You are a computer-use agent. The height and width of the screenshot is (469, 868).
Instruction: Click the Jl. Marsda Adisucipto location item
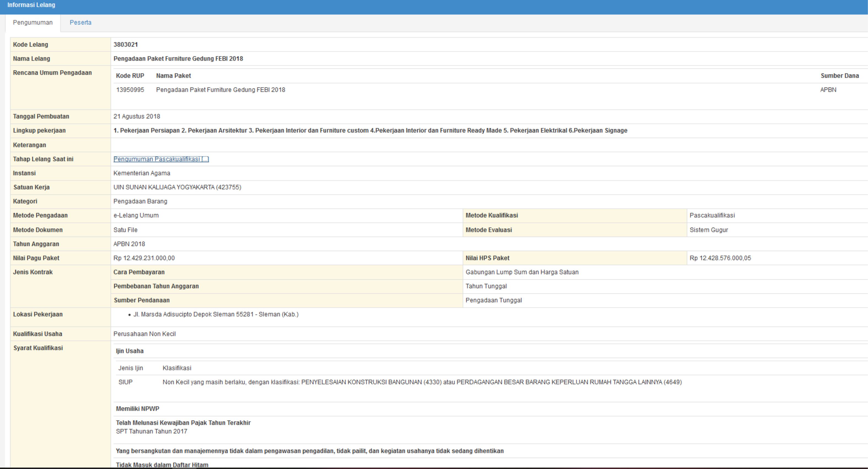click(x=216, y=314)
